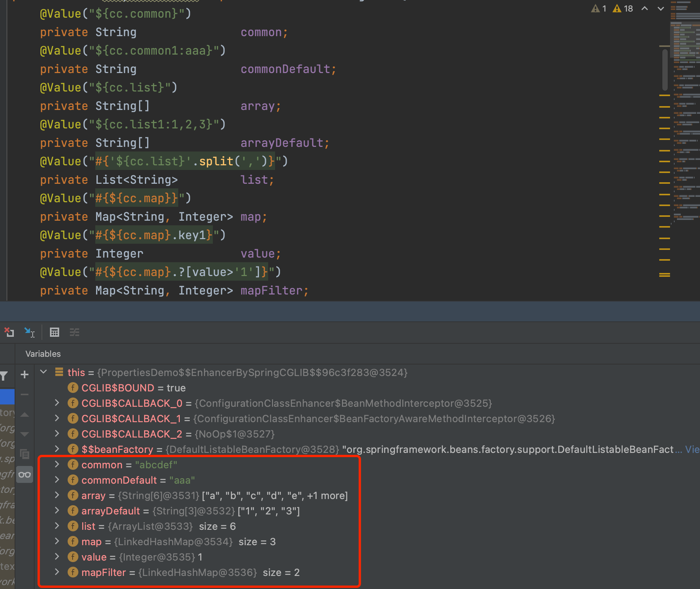Click 'arrayDefault;' field name in code
Viewport: 700px width, 589px height.
(x=285, y=143)
